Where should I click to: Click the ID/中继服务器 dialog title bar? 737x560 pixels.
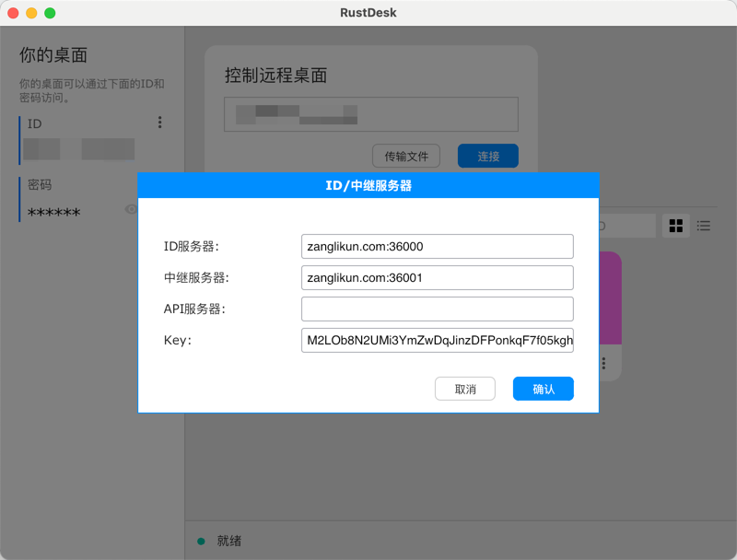point(368,185)
